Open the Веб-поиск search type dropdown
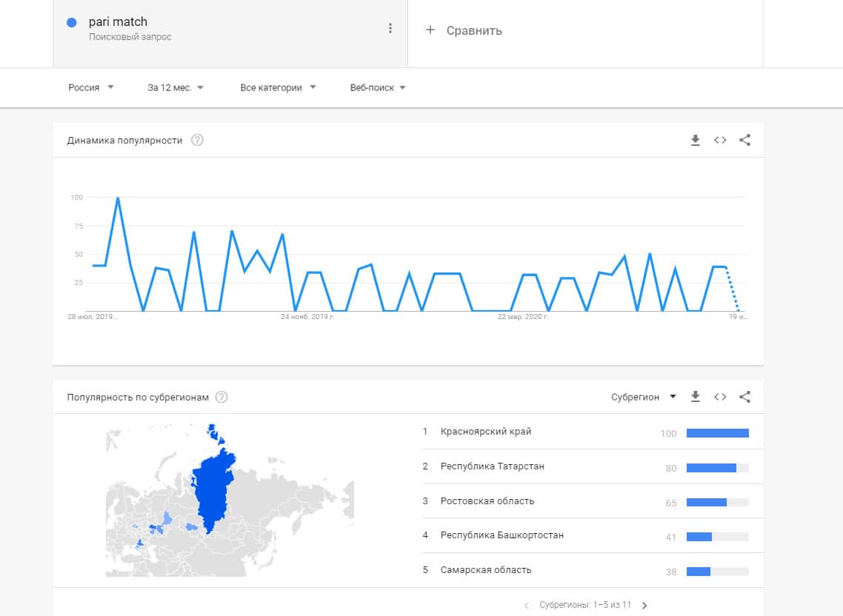The height and width of the screenshot is (616, 843). tap(377, 87)
